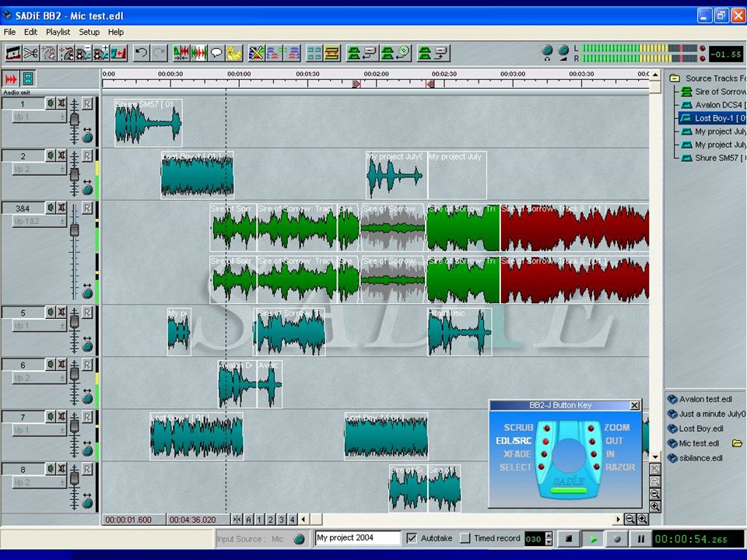Click the red and green waveform toolbar icon
The image size is (747, 560).
coord(199,53)
